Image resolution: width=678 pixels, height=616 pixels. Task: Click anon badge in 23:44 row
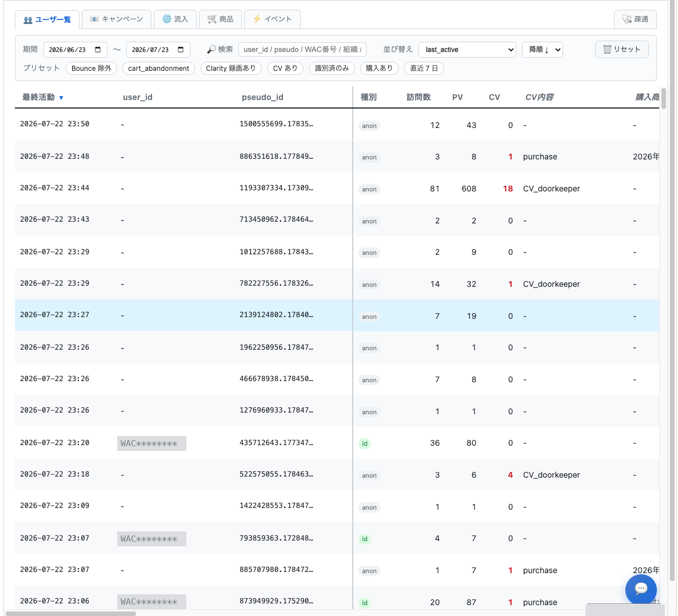pos(369,189)
